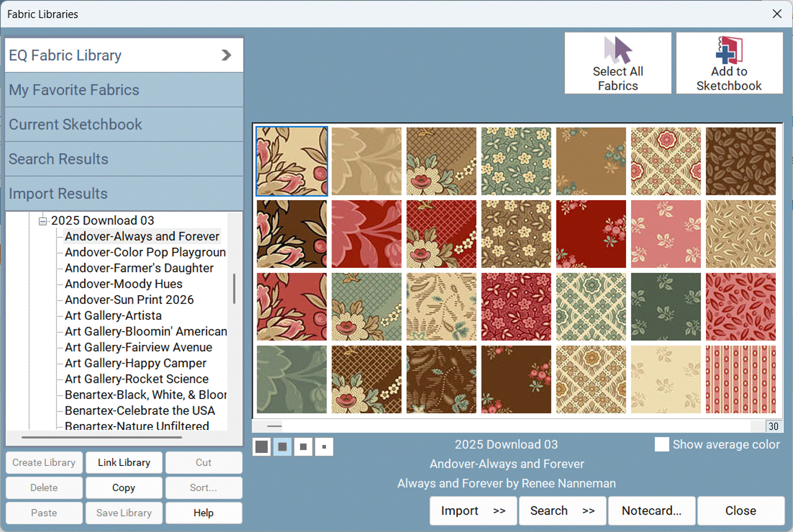Select the second-largest thumbnail size icon
793x532 pixels.
(282, 447)
